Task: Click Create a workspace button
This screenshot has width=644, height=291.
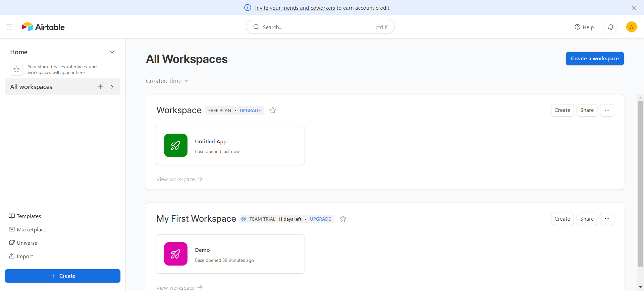Action: point(595,59)
